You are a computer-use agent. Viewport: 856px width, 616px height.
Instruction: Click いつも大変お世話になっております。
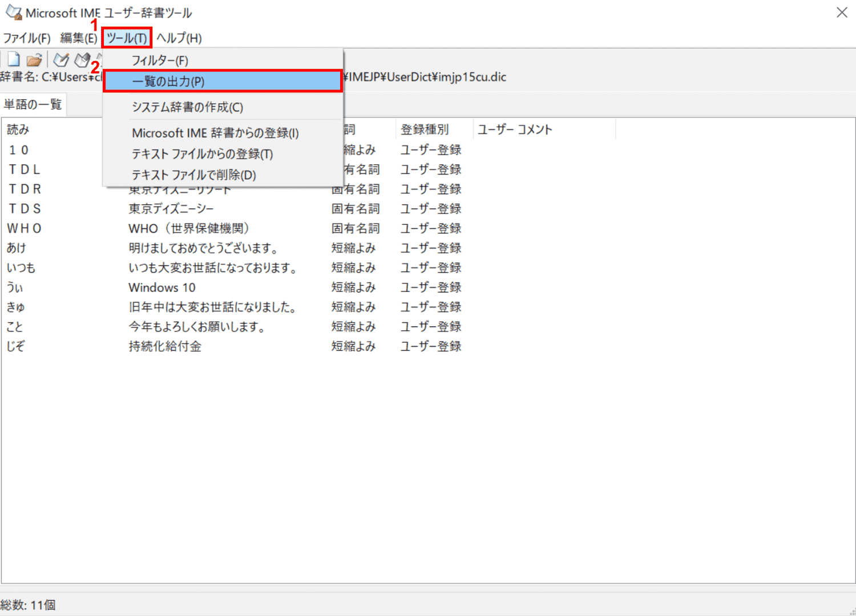coord(213,268)
